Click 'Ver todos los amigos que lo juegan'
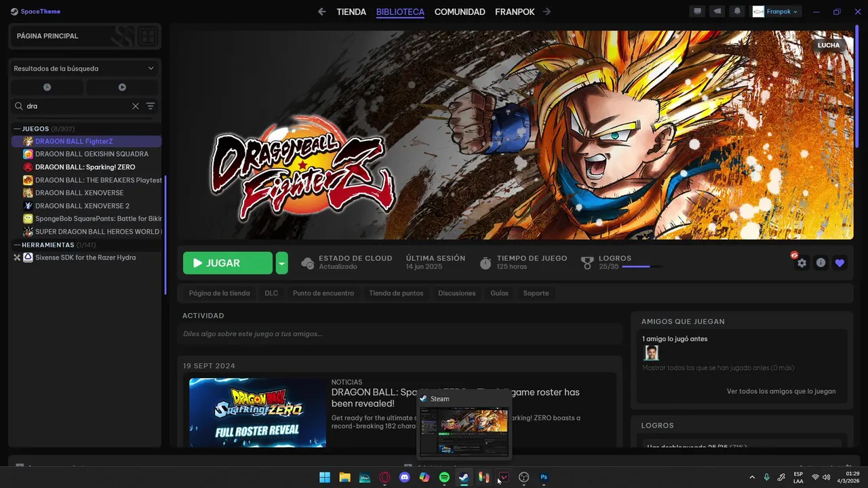This screenshot has height=488, width=868. (x=781, y=391)
